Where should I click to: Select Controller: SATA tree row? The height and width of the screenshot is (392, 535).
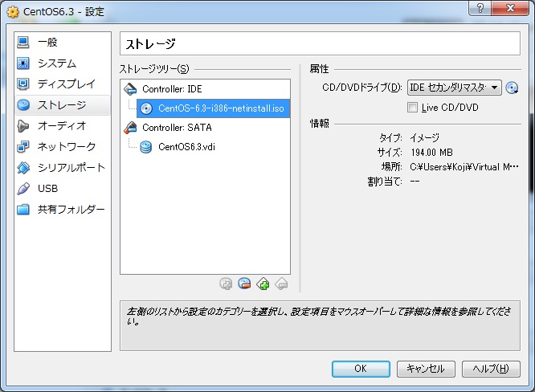click(205, 128)
